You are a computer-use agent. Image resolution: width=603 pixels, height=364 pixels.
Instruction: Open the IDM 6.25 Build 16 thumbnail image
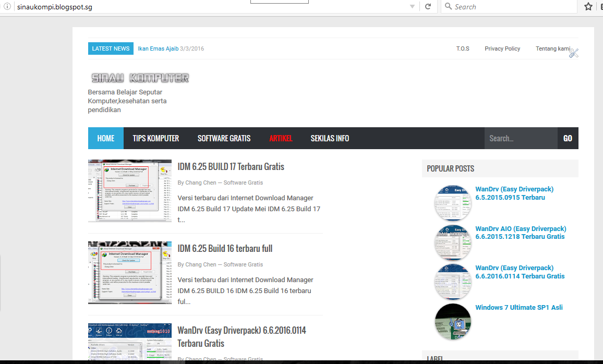[129, 273]
